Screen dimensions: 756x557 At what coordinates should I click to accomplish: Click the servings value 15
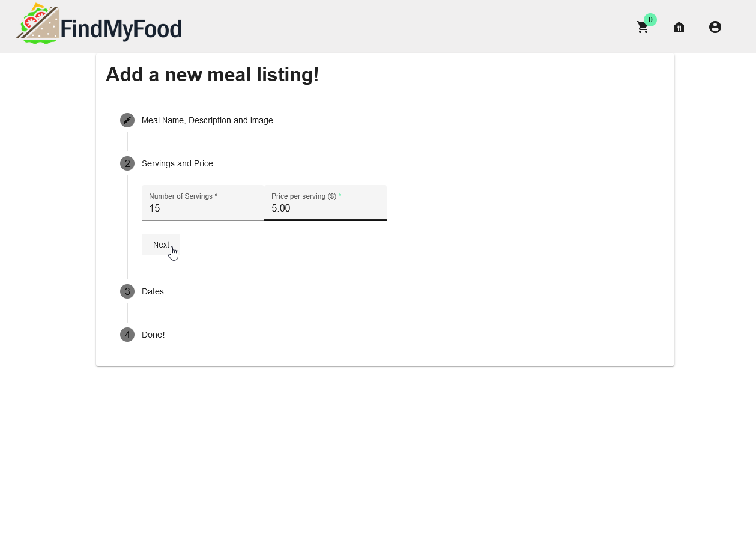155,208
